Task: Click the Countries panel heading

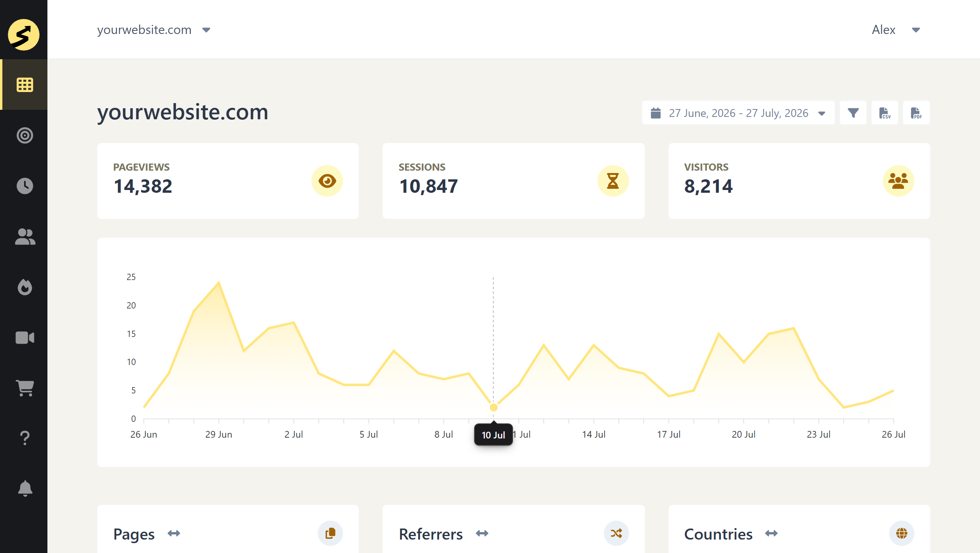Action: click(x=718, y=534)
